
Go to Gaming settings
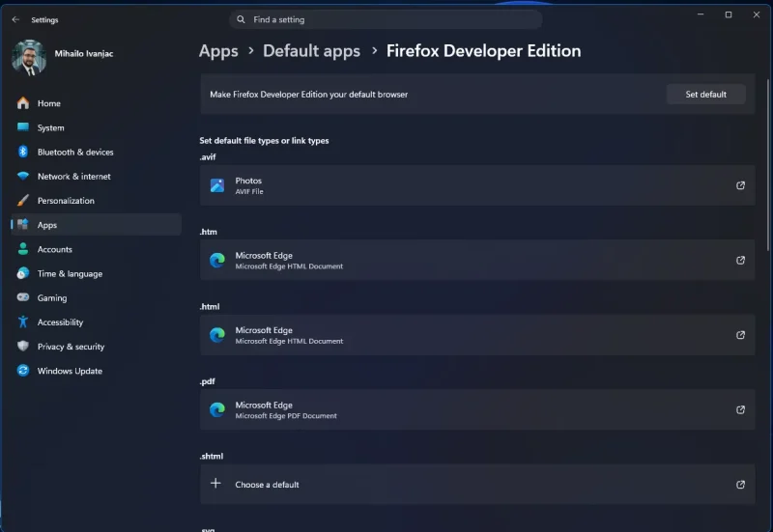(x=96, y=297)
